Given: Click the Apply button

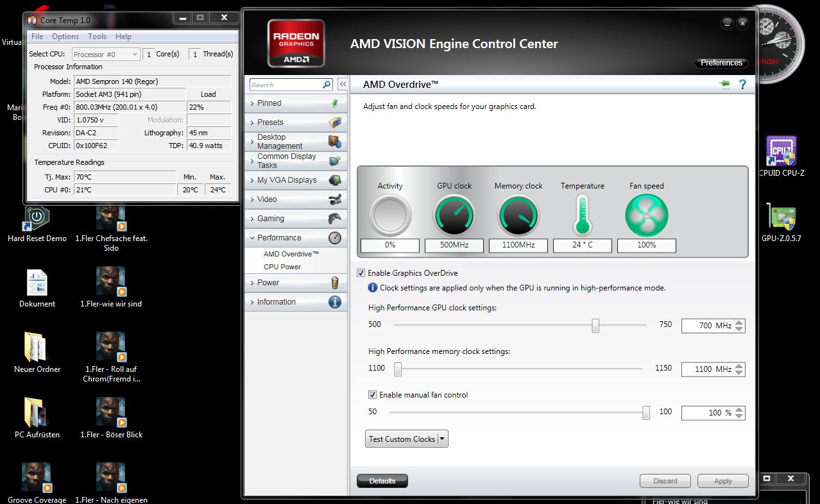Looking at the screenshot, I should (x=723, y=481).
